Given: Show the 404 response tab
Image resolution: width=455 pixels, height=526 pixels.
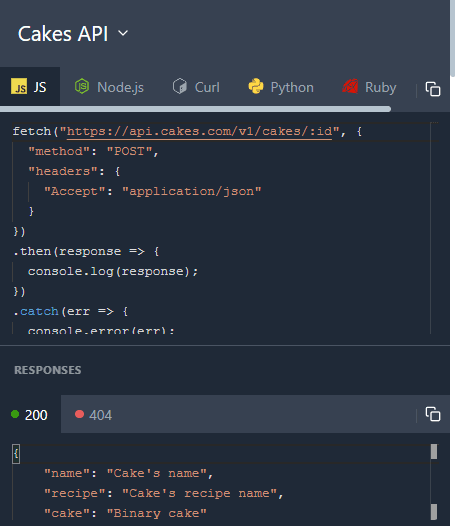Looking at the screenshot, I should click(94, 415).
